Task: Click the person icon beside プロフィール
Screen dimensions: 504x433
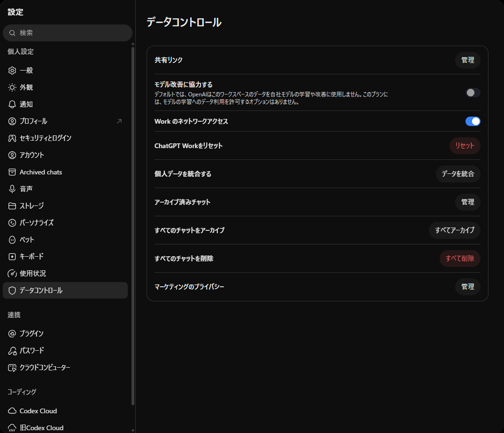Action: click(x=12, y=121)
